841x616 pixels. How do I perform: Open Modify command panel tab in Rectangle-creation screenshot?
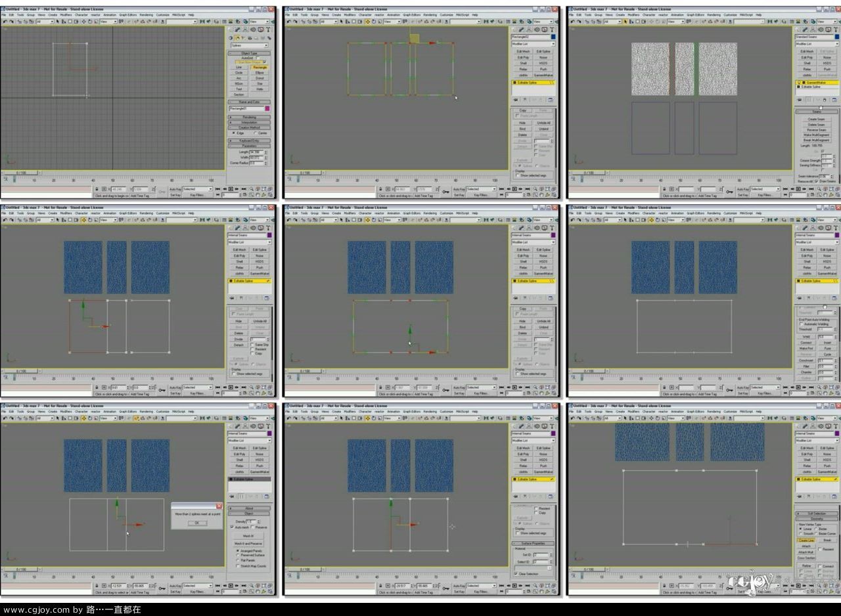[x=238, y=30]
